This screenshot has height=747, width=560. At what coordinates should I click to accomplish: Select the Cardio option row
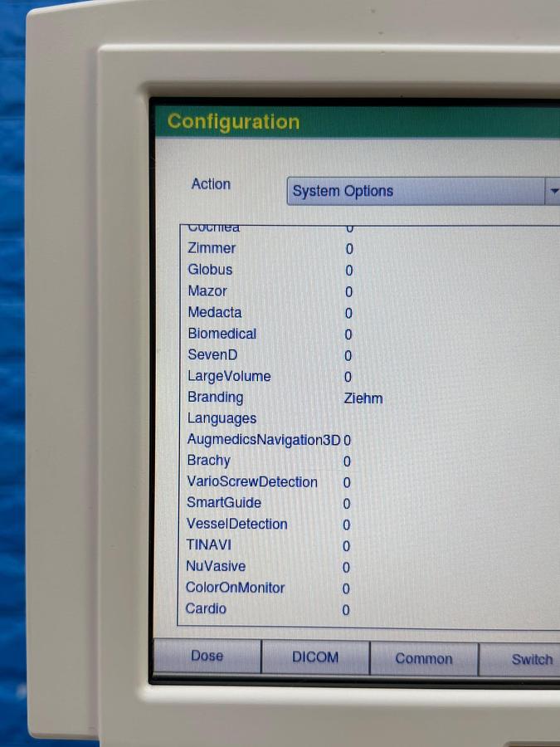coord(369,609)
